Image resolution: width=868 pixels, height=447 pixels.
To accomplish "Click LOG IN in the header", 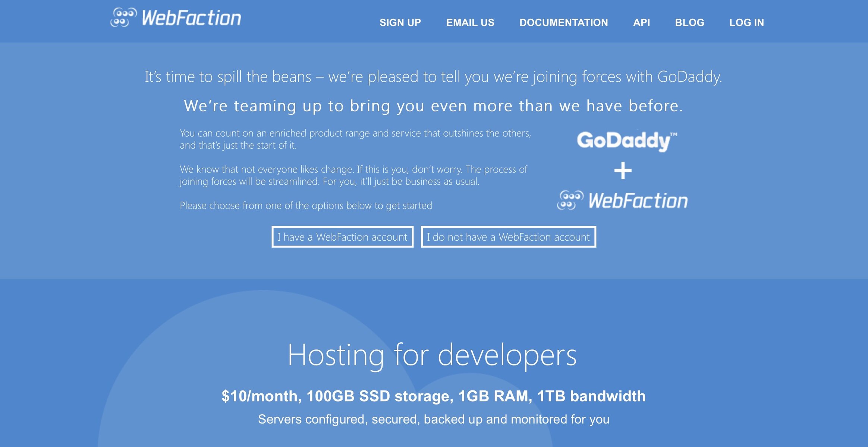I will [746, 23].
